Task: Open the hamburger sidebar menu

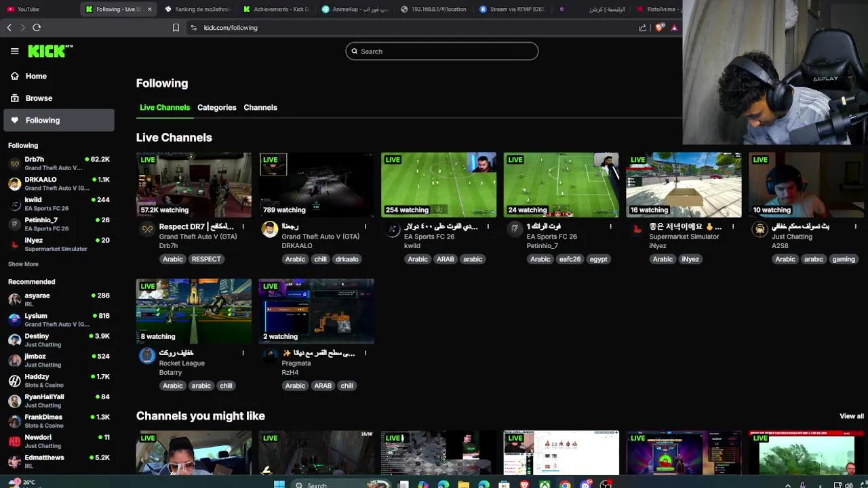Action: point(14,51)
